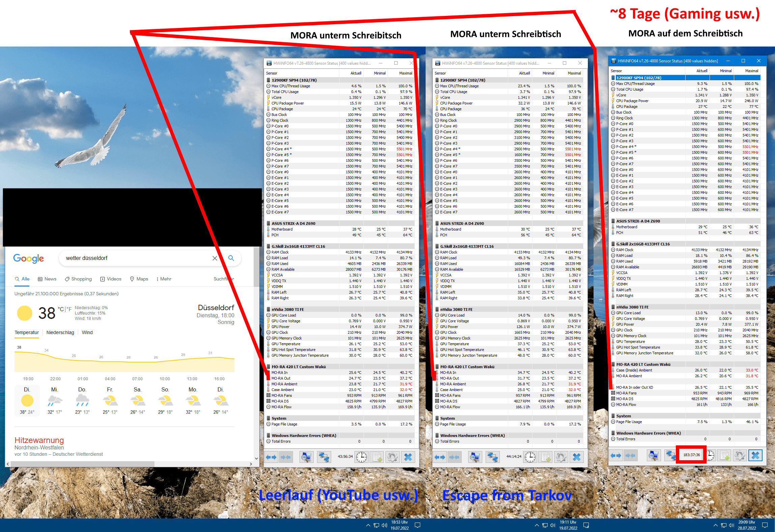Open remote monitor icon in 44:14:24 HWiNFO window
775x532 pixels.
click(x=475, y=457)
